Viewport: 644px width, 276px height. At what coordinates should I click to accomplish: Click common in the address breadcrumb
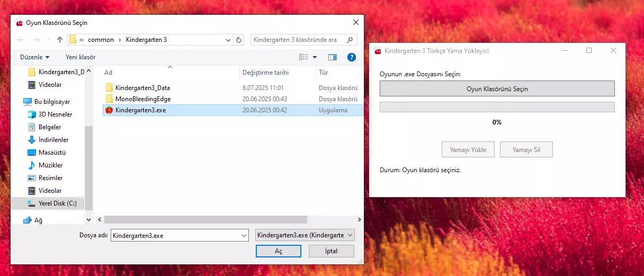(x=101, y=40)
